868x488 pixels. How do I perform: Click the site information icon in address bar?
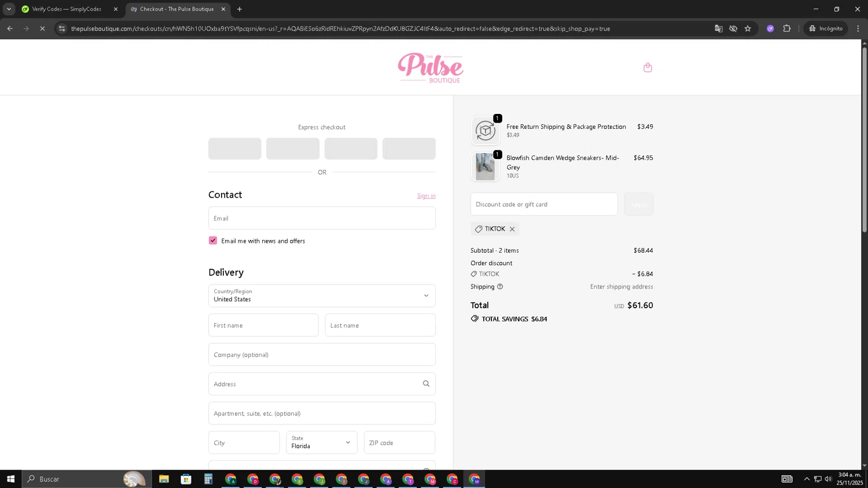(62, 28)
